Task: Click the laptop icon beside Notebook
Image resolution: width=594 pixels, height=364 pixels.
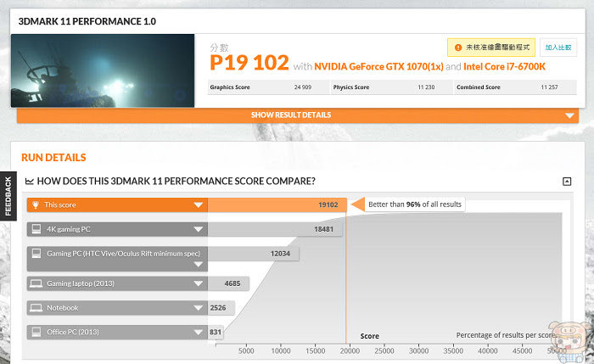Action: point(36,307)
